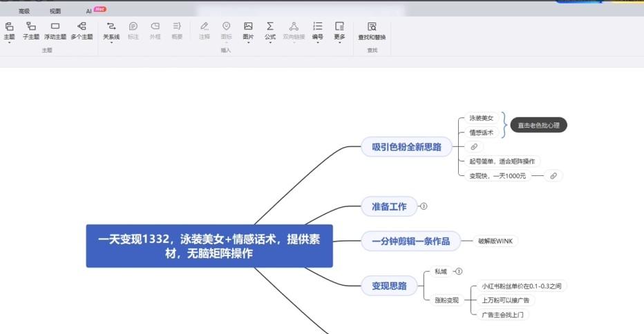Switch to the 高级 (Advanced) tab
The image size is (644, 334).
coord(24,11)
